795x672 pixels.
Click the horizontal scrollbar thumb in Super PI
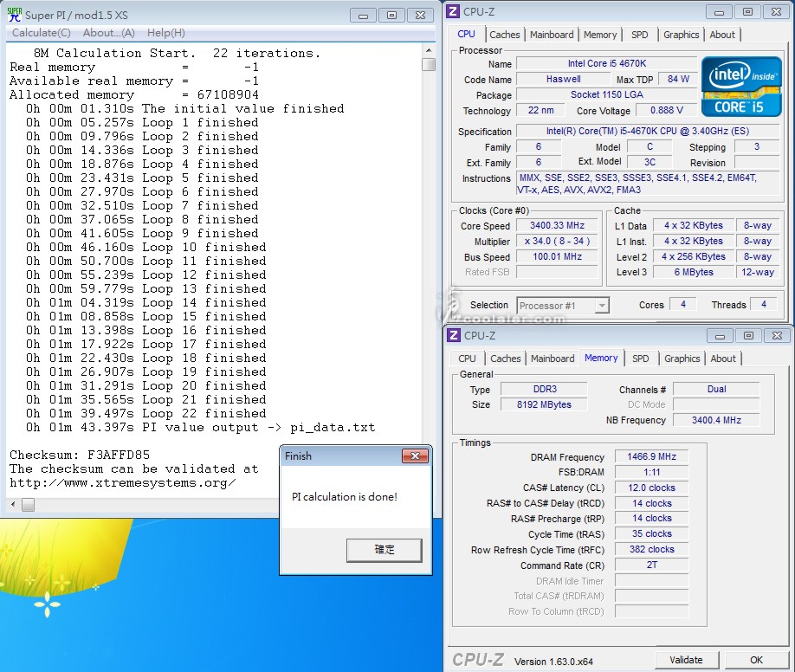29,505
